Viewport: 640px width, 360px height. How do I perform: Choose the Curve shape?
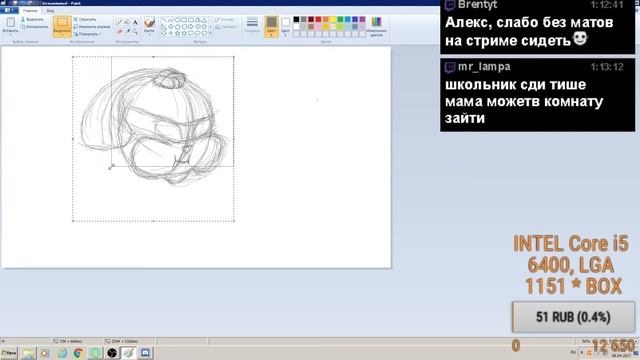[171, 20]
